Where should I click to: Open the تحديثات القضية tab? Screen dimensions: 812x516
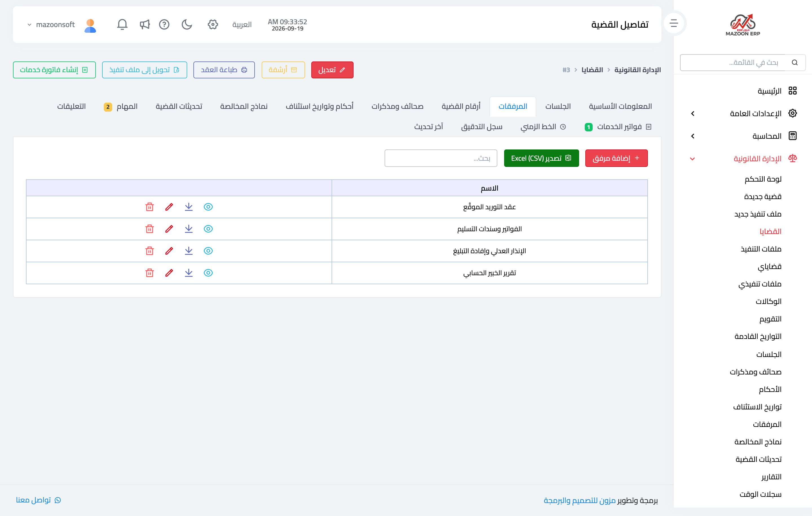coord(179,106)
